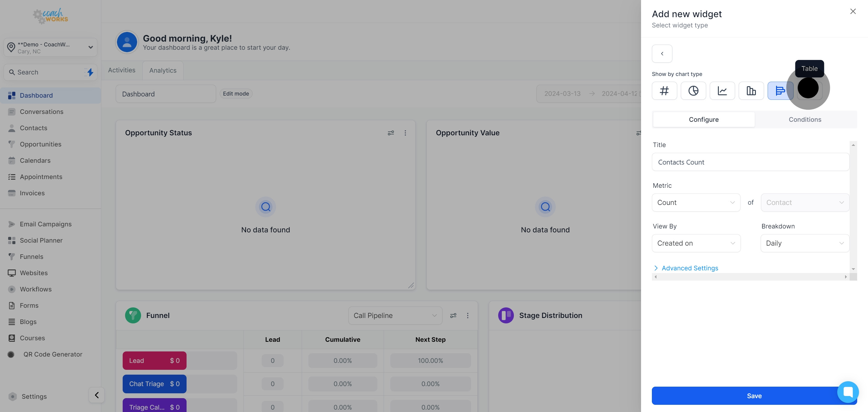Select the vertical bar chart type
This screenshot has width=868, height=412.
click(751, 91)
